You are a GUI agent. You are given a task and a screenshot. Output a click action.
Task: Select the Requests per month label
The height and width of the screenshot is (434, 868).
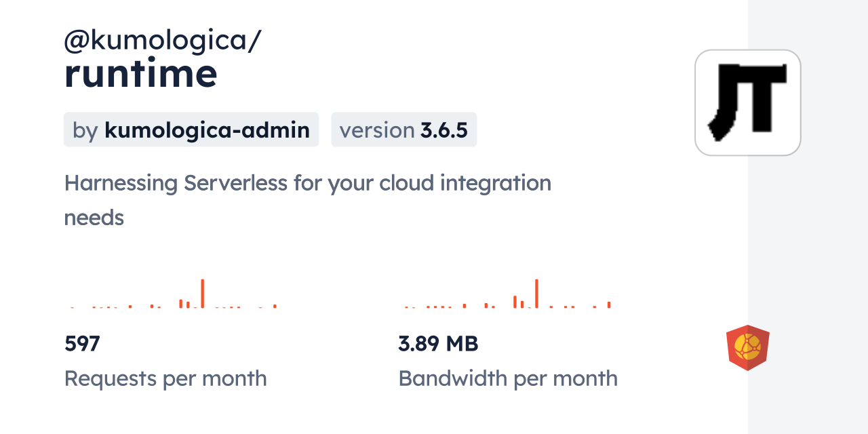tap(165, 378)
